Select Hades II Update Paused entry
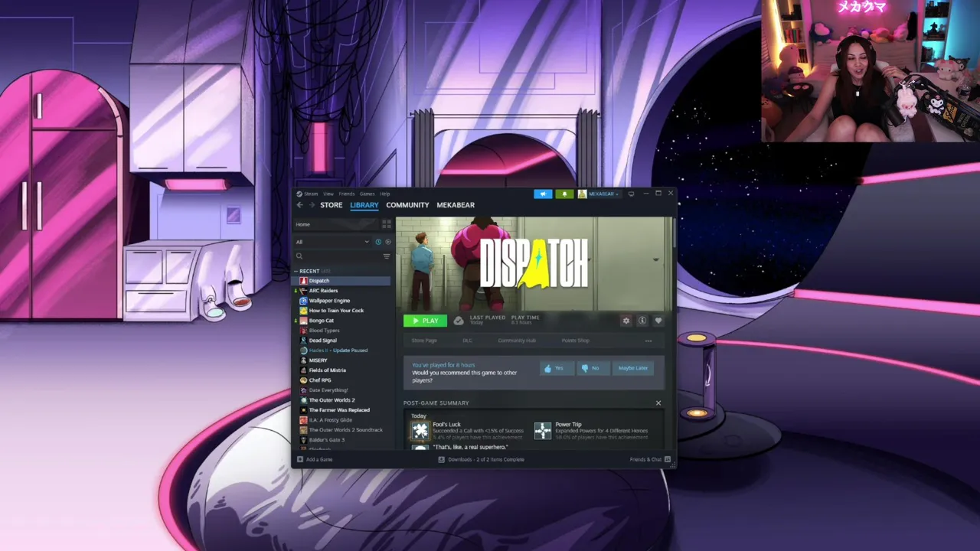Screen dimensions: 980x551 coord(341,350)
